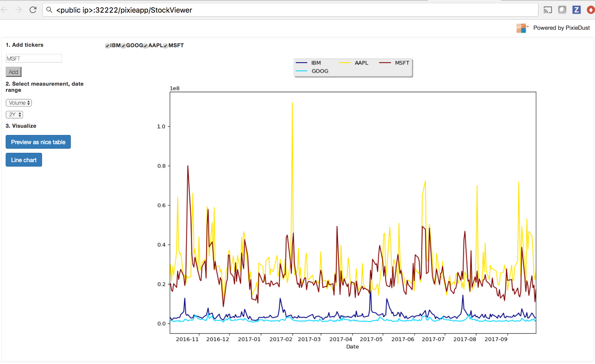The height and width of the screenshot is (364, 595).
Task: Click the 2016-12 x-axis tick label
Action: 218,339
